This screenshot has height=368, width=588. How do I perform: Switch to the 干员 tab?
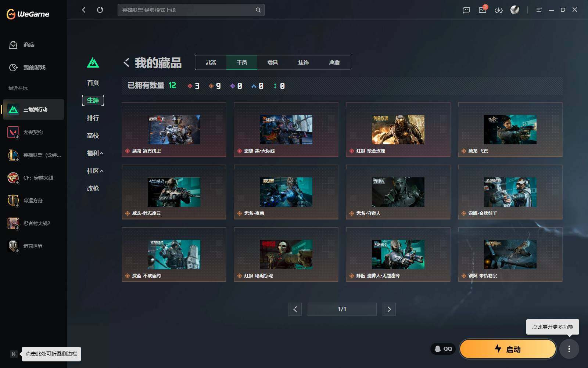click(242, 62)
